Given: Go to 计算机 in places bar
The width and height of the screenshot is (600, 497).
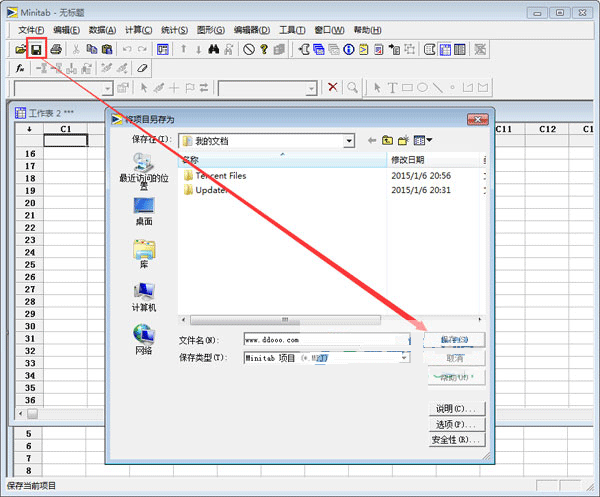Looking at the screenshot, I should tap(144, 297).
